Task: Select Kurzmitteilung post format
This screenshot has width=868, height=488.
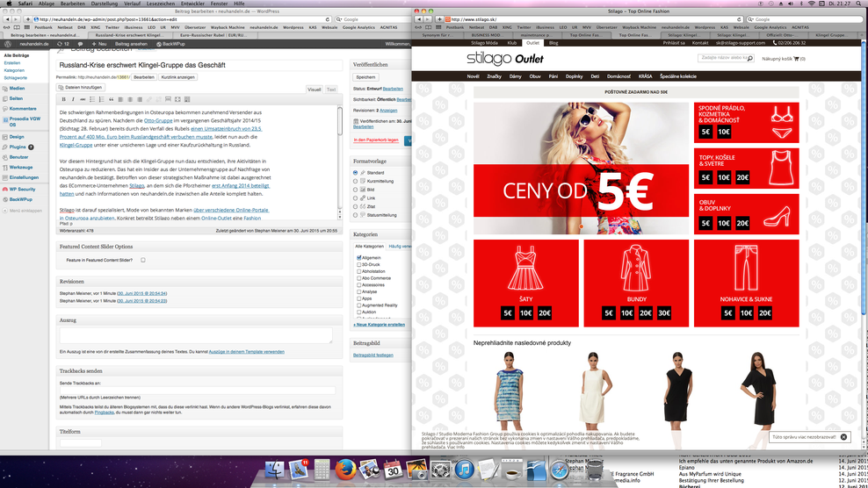Action: [356, 181]
